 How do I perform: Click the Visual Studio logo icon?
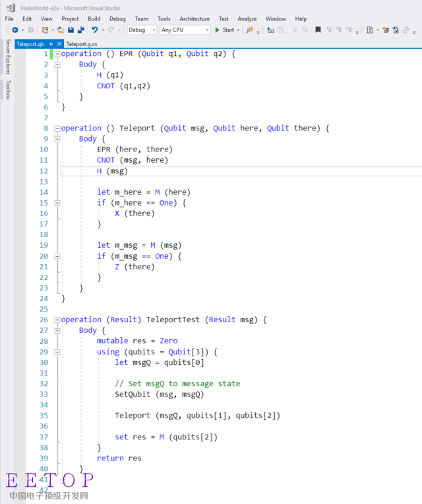(x=11, y=8)
